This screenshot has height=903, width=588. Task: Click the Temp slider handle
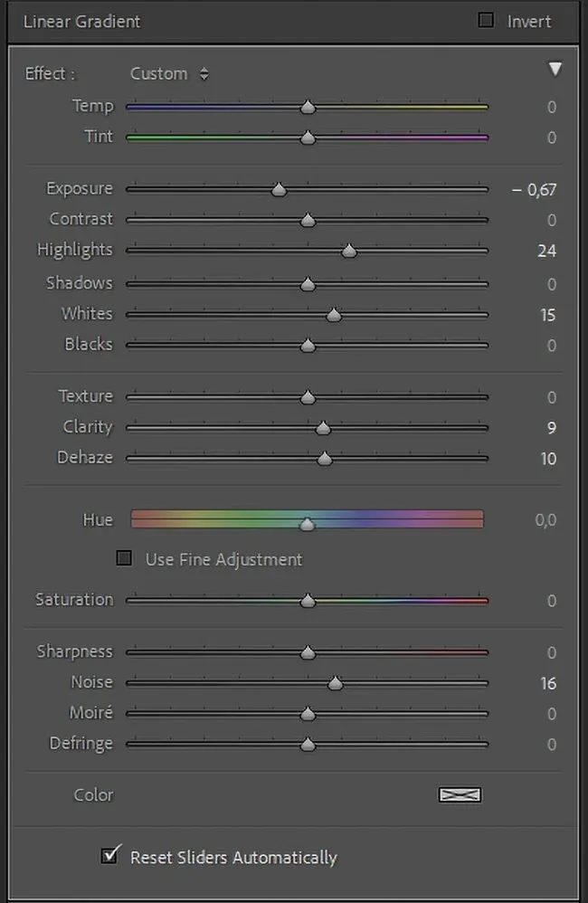pyautogui.click(x=308, y=108)
